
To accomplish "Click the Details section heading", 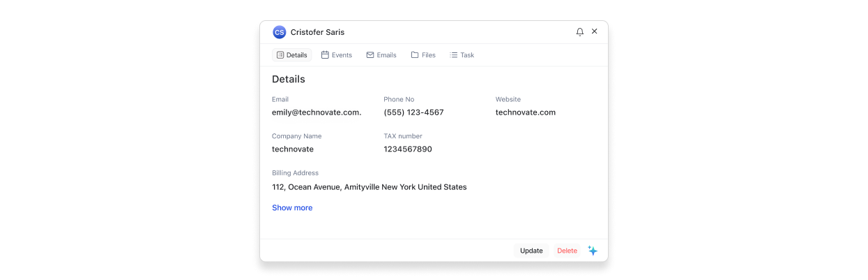I will (289, 80).
